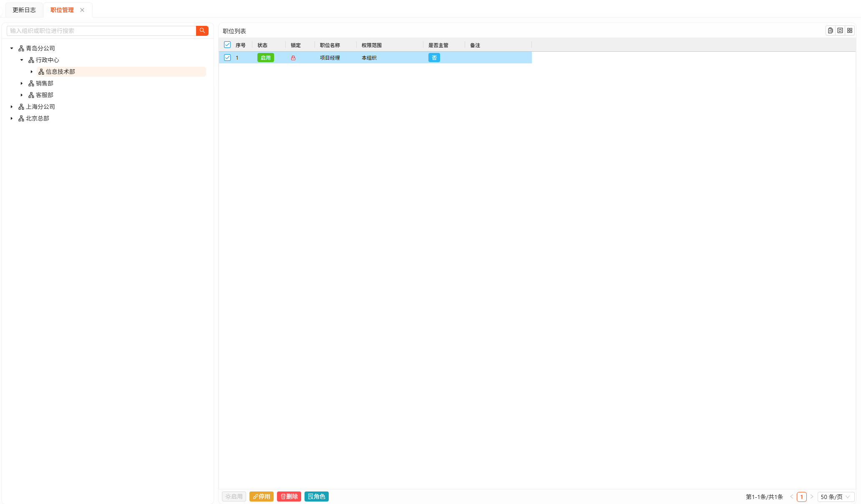Focus the organization or position search field
861x504 pixels.
coord(102,31)
